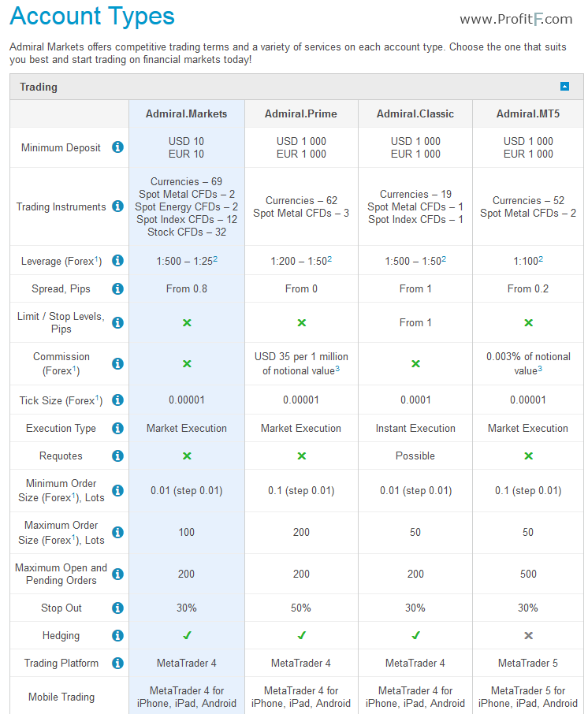
Task: Click info icon next to Minimum Deposit
Action: (x=117, y=147)
